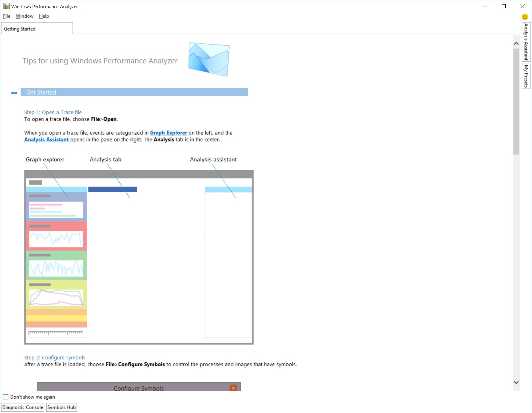Follow the Graph Explorer link
This screenshot has width=532, height=413.
pyautogui.click(x=169, y=133)
